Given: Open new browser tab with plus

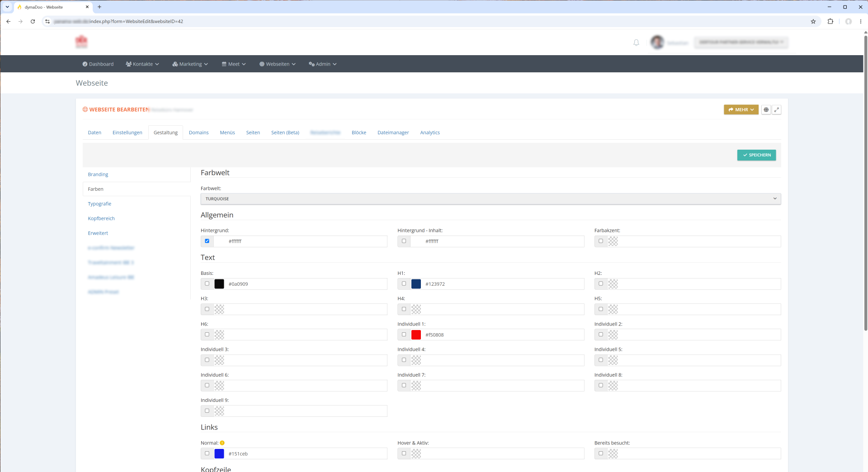Looking at the screenshot, I should pos(99,7).
